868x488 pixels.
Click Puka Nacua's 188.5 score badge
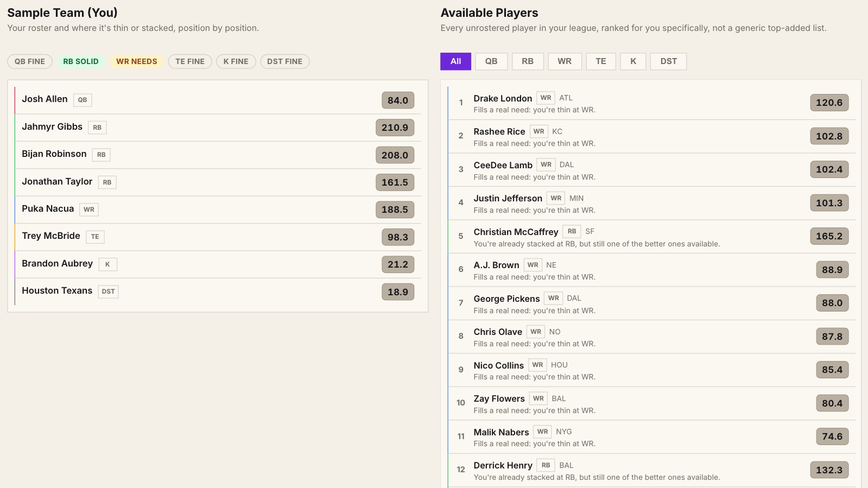coord(395,210)
